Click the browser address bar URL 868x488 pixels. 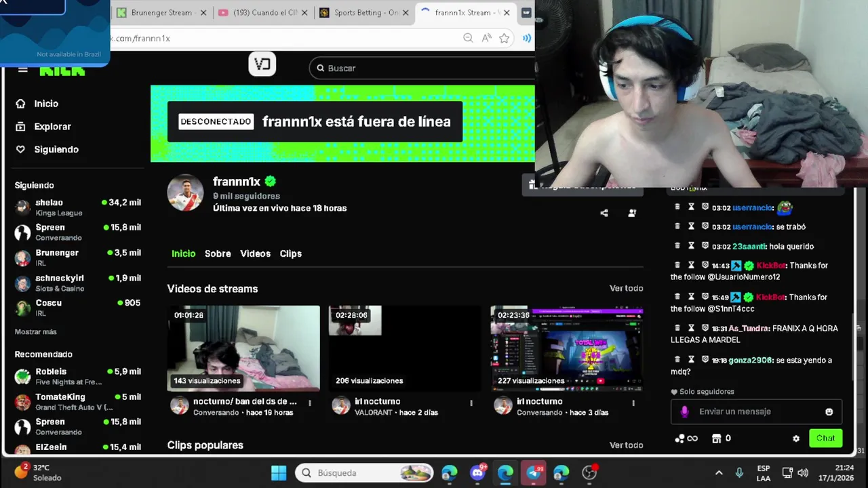[141, 39]
